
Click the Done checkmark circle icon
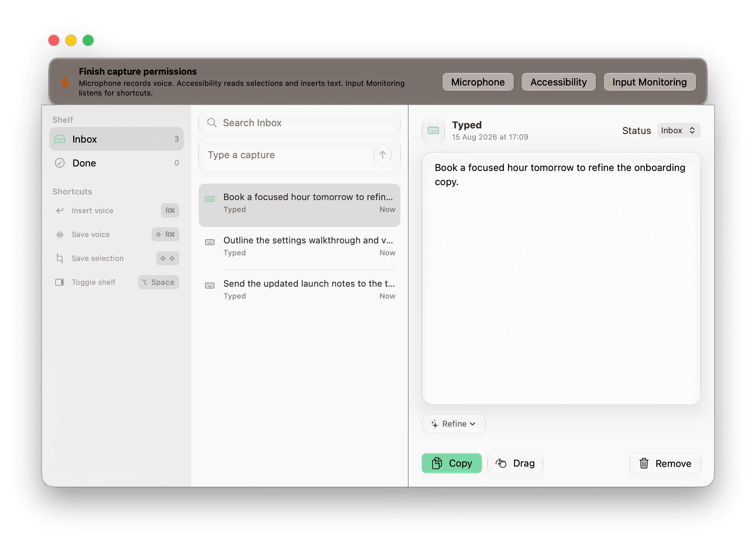click(x=60, y=163)
